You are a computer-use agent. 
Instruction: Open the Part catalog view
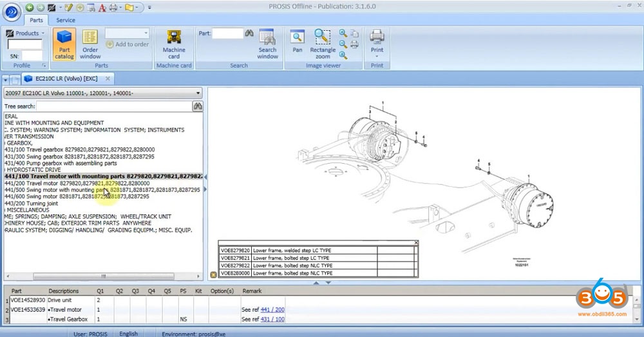[x=64, y=44]
